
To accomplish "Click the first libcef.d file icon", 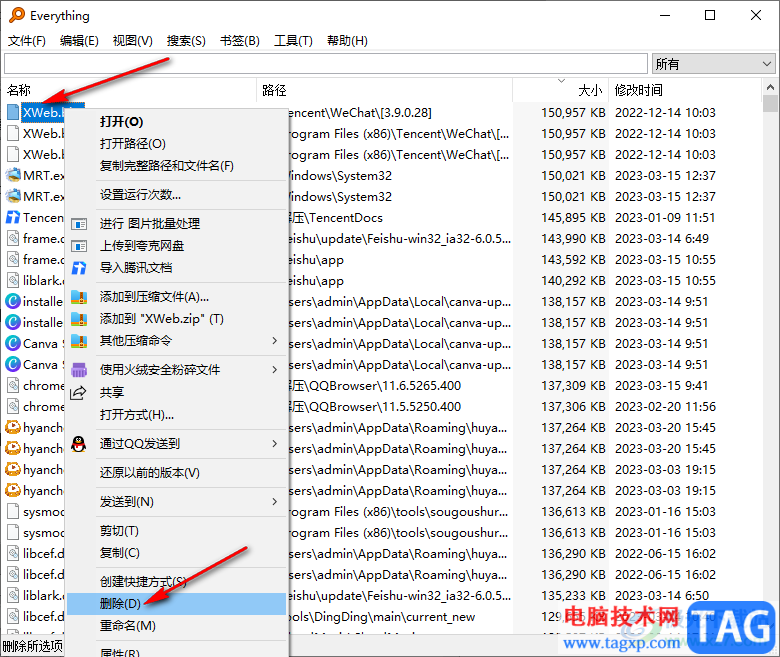I will coord(13,553).
